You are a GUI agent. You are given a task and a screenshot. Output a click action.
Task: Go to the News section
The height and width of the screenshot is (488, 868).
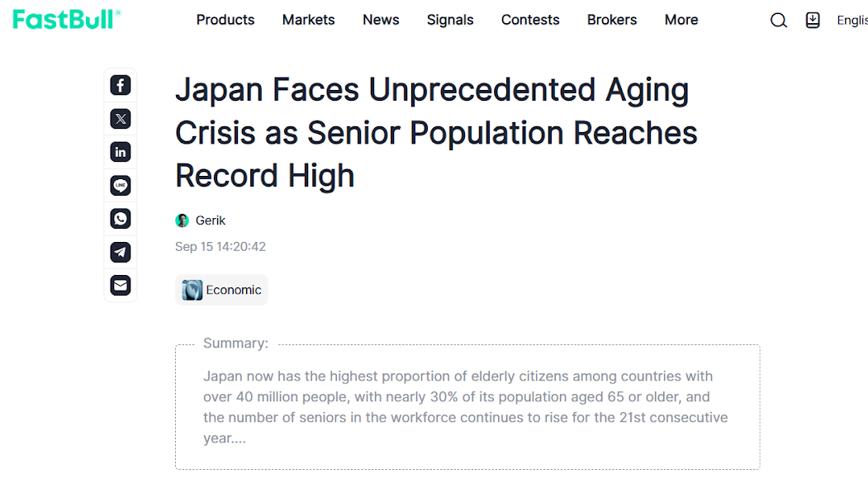click(x=381, y=20)
